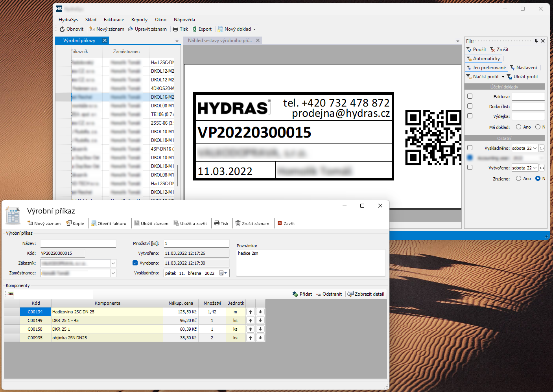
Task: Click Uložit záznam save icon
Action: click(137, 223)
